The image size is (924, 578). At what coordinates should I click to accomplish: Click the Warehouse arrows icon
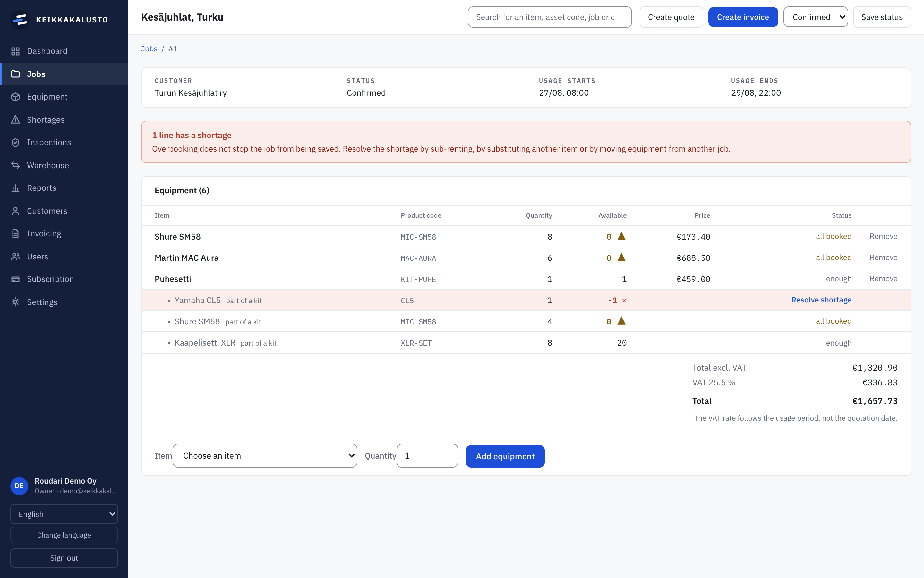click(15, 165)
